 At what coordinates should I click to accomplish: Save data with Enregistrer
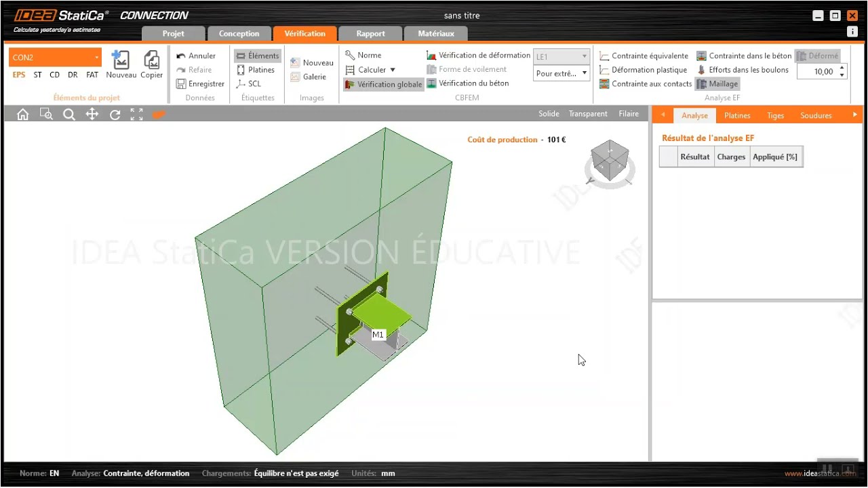(201, 84)
